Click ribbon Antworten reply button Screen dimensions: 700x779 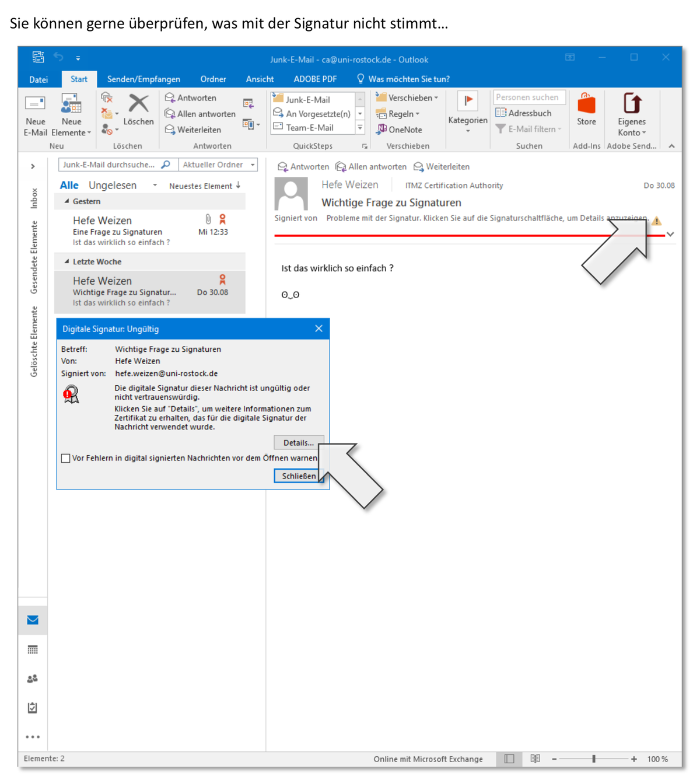click(191, 97)
